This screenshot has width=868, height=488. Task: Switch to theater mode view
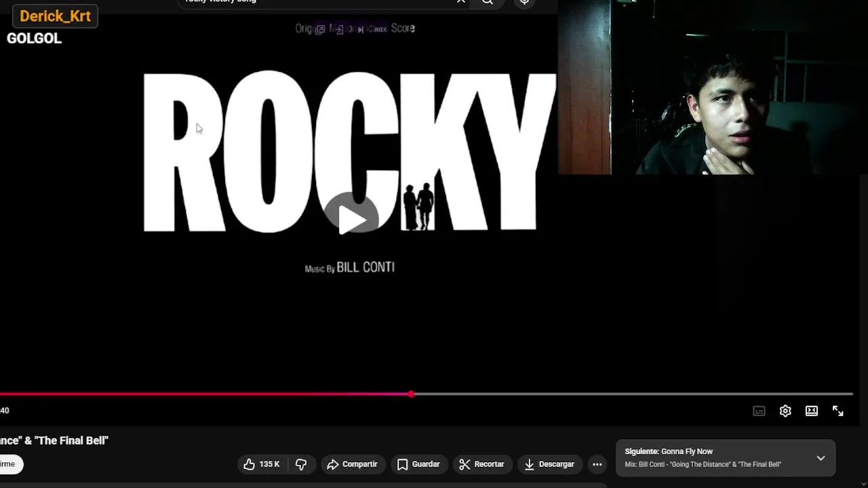tap(812, 411)
